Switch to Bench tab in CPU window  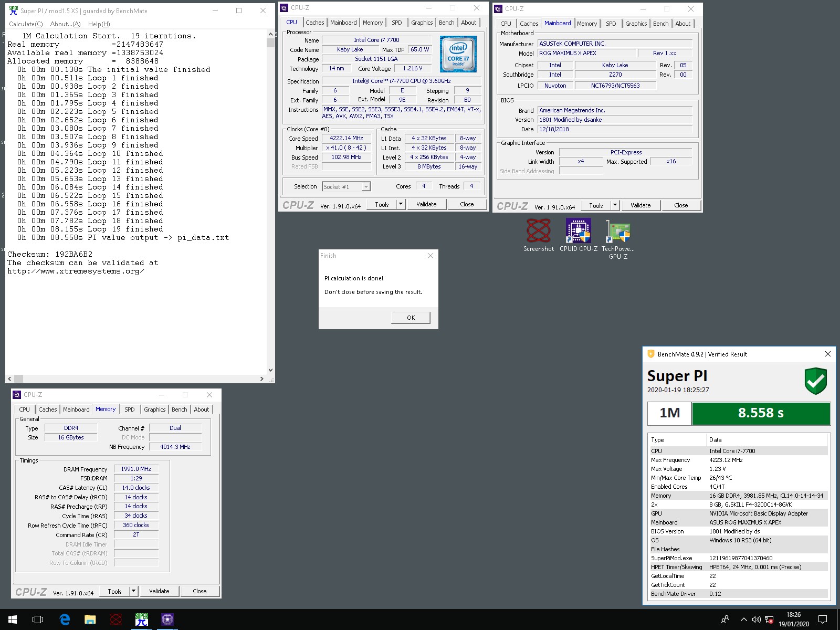tap(447, 23)
